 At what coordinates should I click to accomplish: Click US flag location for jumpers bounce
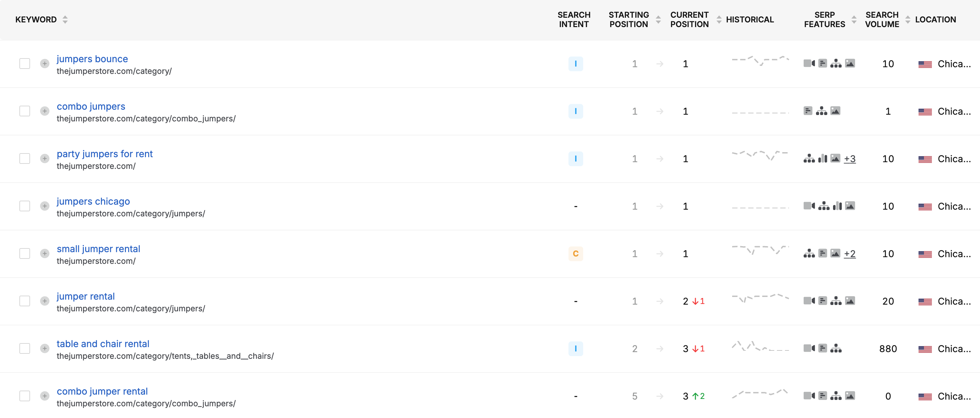(925, 64)
